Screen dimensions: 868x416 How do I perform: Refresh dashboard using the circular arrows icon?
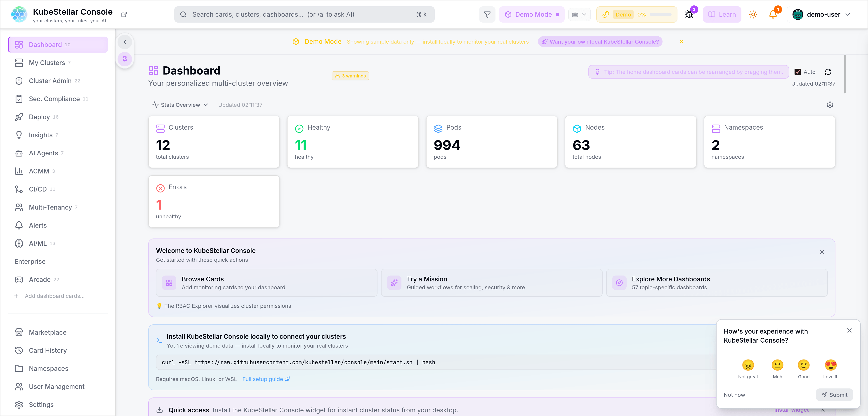pos(828,72)
